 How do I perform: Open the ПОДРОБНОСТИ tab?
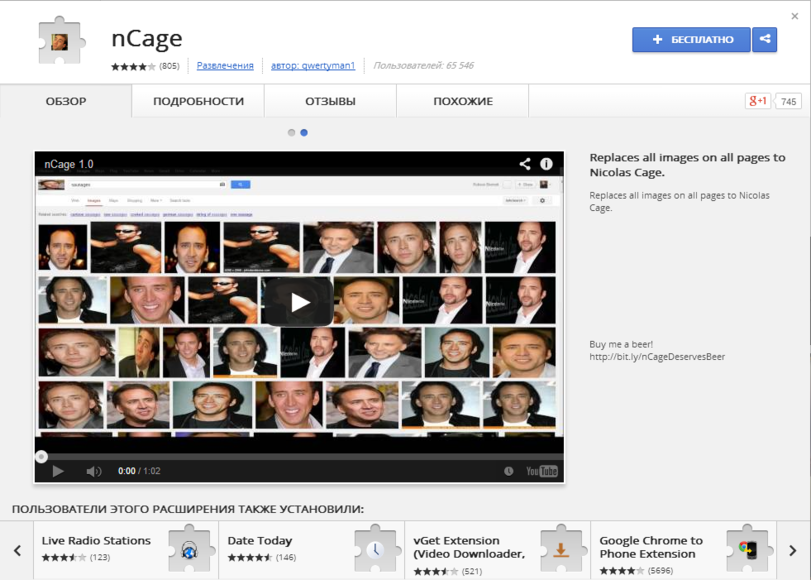pyautogui.click(x=198, y=101)
